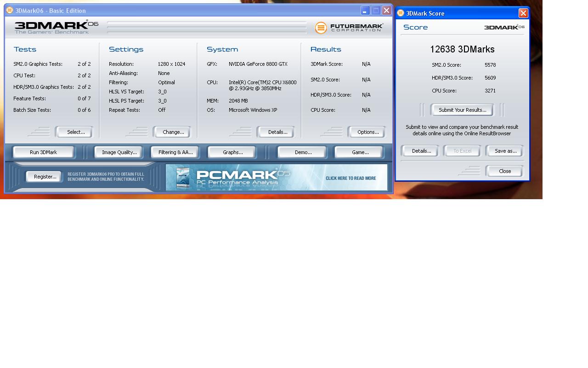
Task: Close the 3DMark Score window via X
Action: point(523,13)
